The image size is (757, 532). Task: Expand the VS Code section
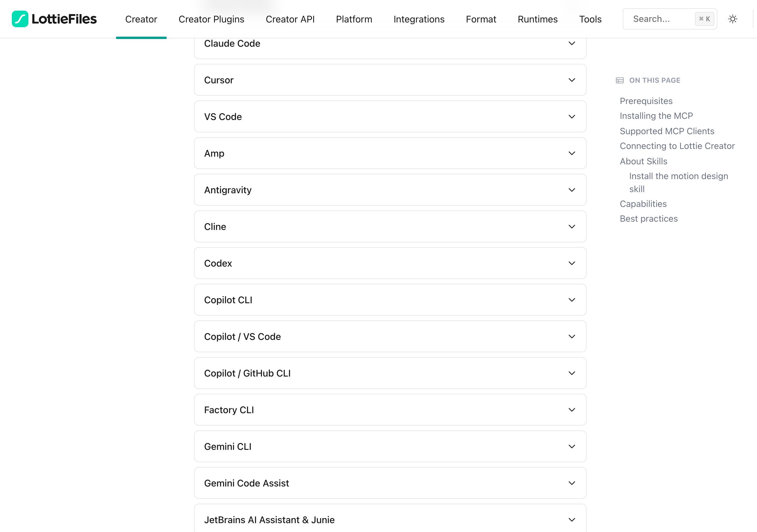click(390, 117)
